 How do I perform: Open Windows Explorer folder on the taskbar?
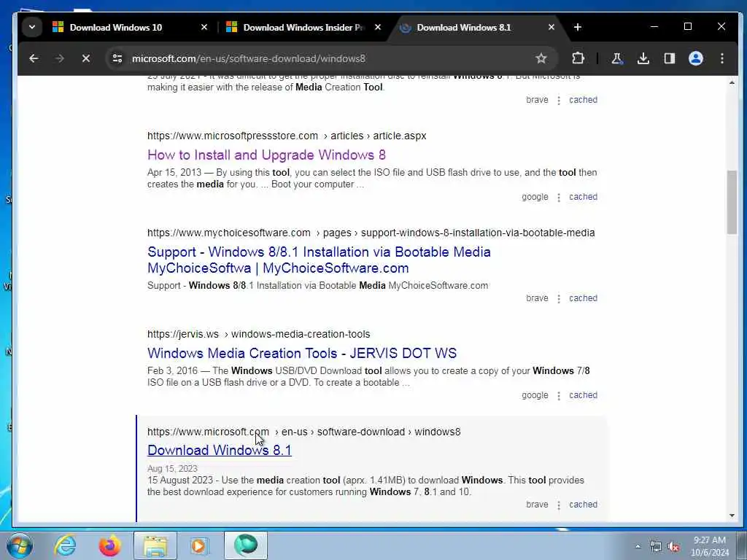coord(155,545)
